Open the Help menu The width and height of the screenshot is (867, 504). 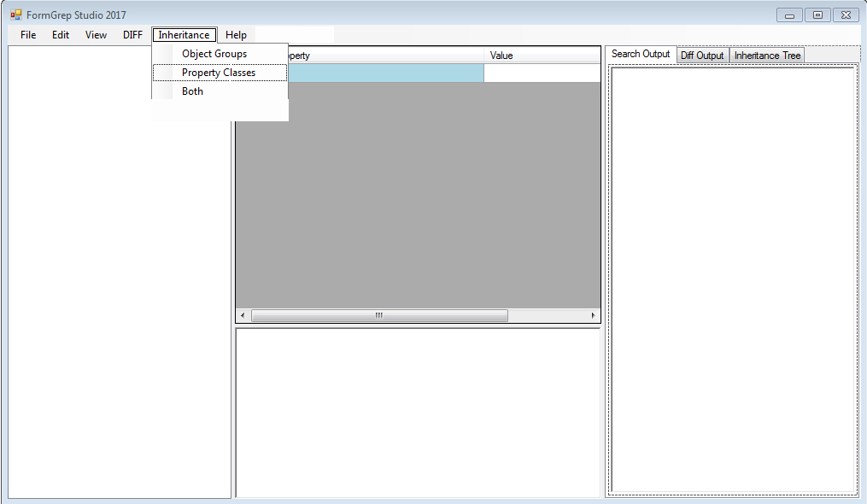tap(236, 35)
